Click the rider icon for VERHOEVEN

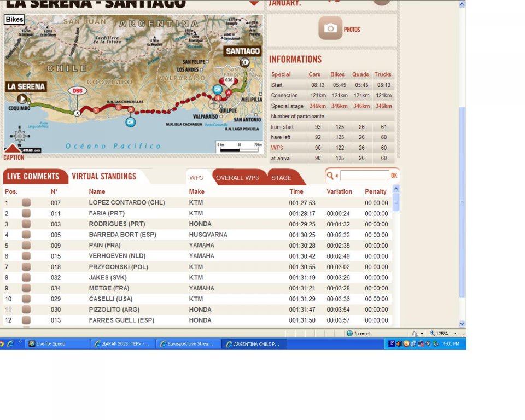pyautogui.click(x=26, y=256)
